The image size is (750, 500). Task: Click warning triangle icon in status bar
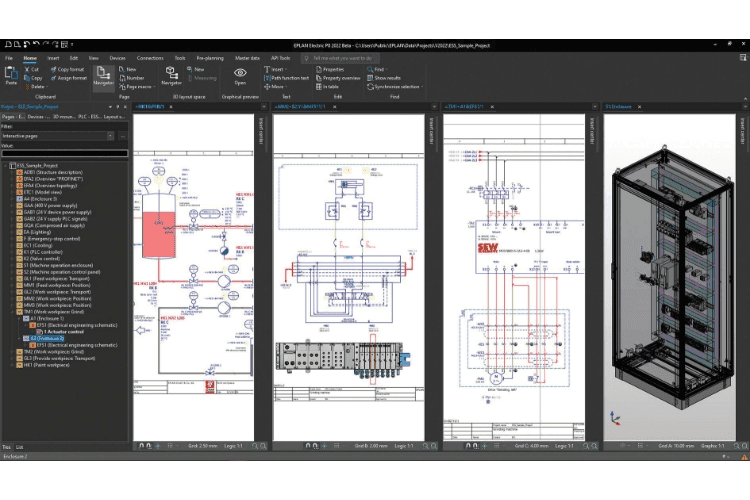[744, 457]
